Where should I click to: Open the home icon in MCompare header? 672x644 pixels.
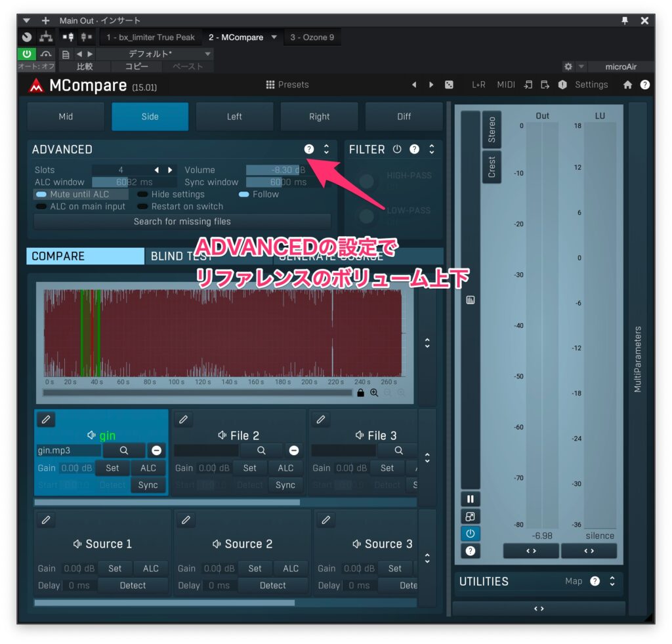(627, 85)
